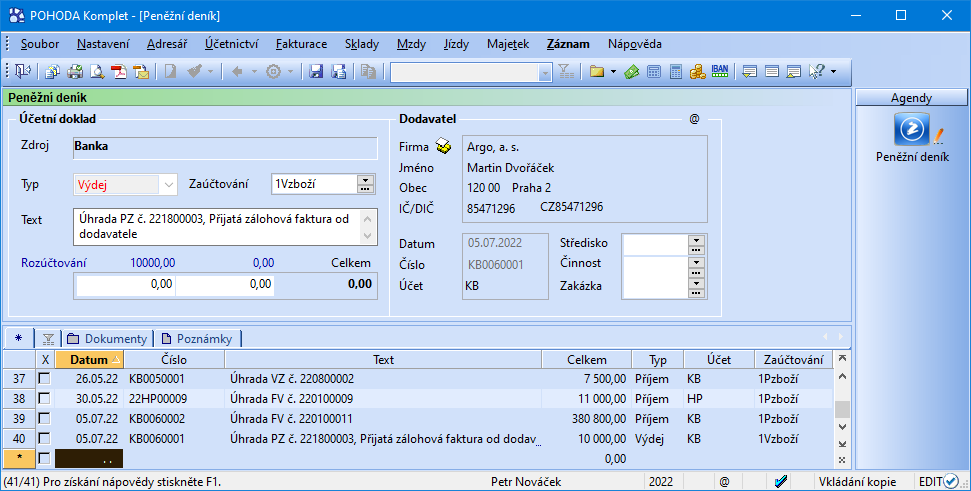971x491 pixels.
Task: Click the gold coins stack icon
Action: pos(698,72)
